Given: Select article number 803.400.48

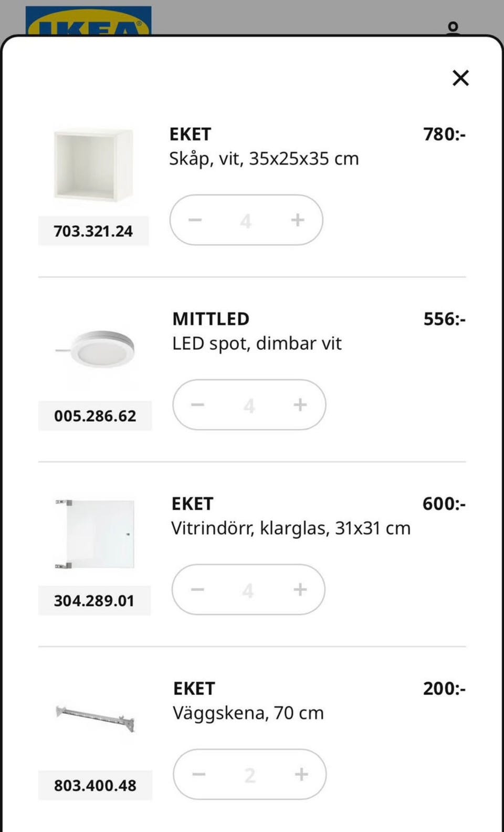Looking at the screenshot, I should [x=95, y=785].
